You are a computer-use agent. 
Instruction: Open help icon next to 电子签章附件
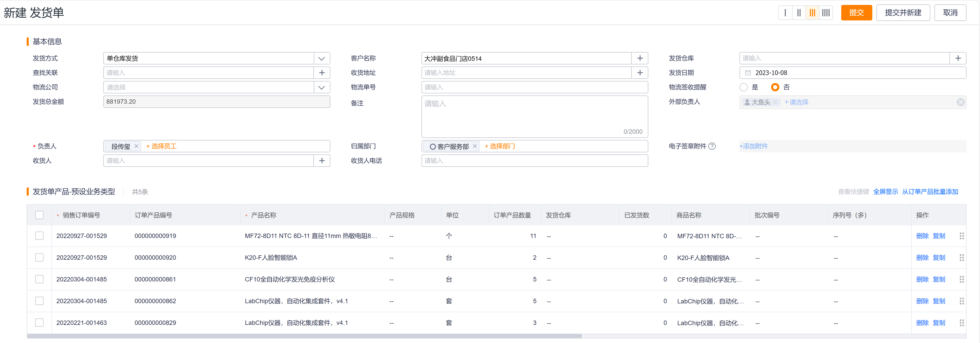tap(712, 146)
